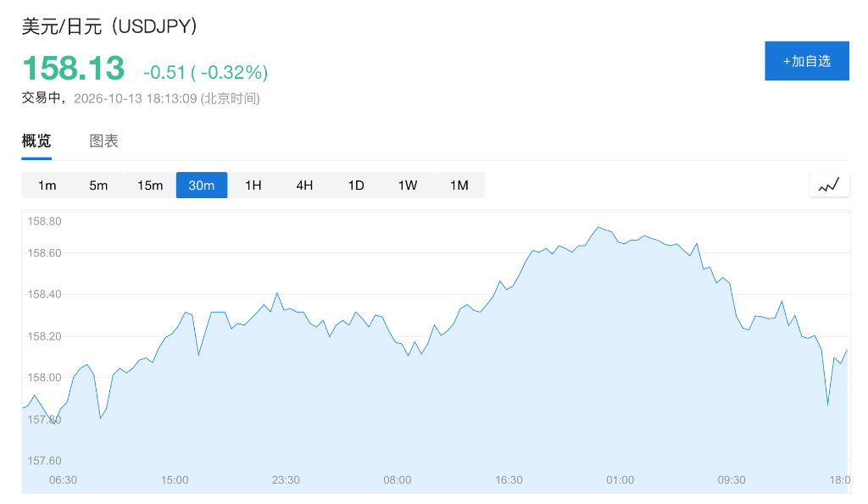
Task: Click the 美元/日元 (USDJPY) title
Action: [x=109, y=26]
